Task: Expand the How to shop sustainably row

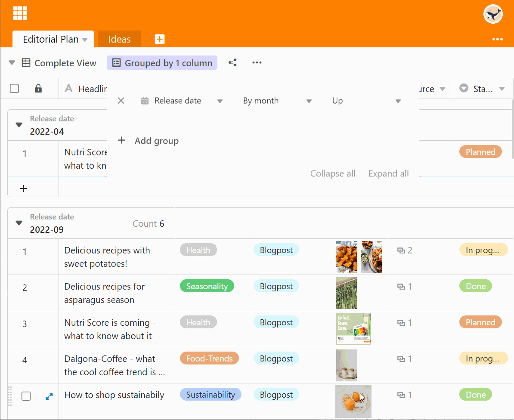Action: (50, 396)
